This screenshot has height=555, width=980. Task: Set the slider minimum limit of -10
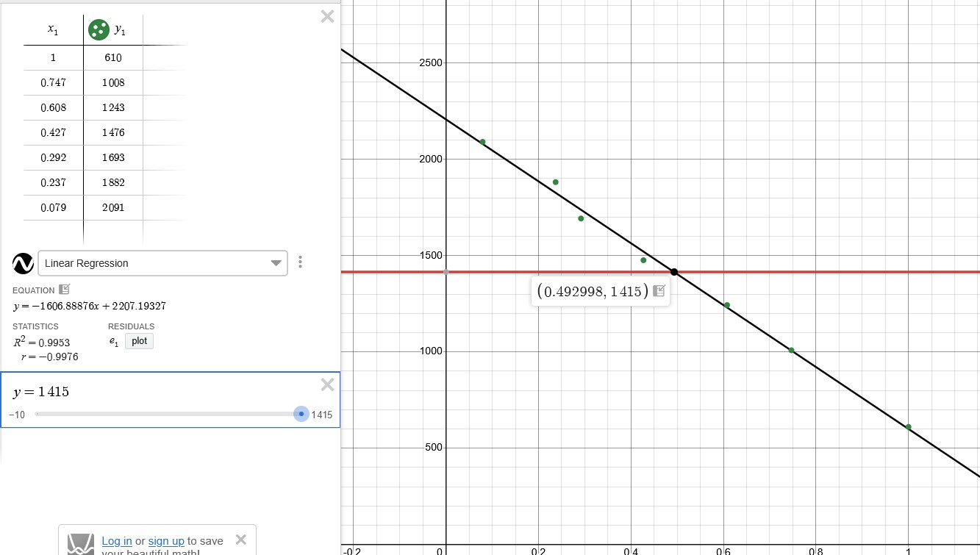(x=17, y=415)
